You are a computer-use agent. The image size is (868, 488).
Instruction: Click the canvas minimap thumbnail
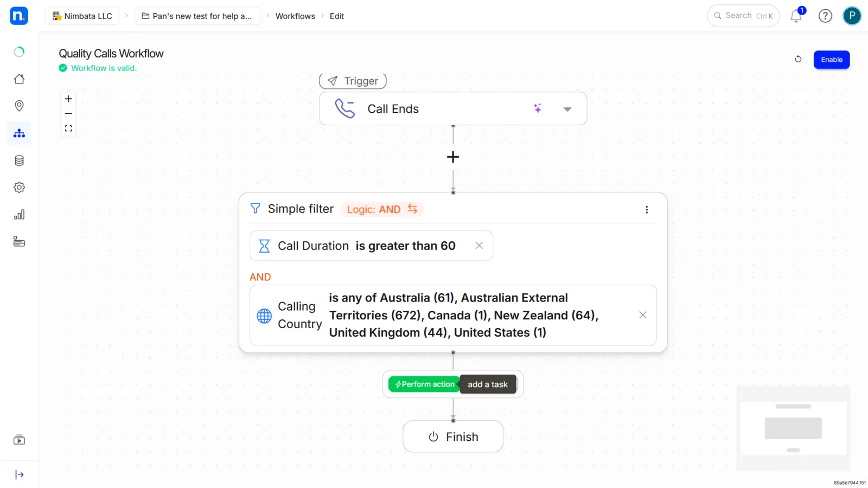793,428
